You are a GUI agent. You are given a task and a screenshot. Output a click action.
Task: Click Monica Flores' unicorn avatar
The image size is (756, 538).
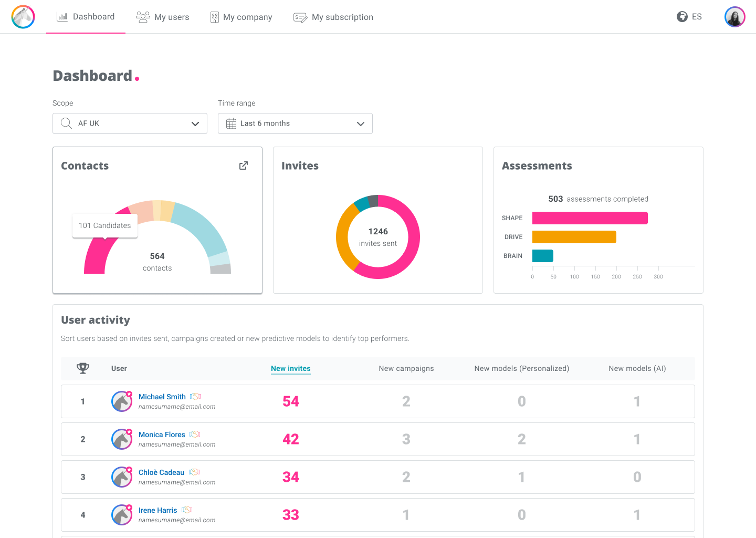(122, 439)
